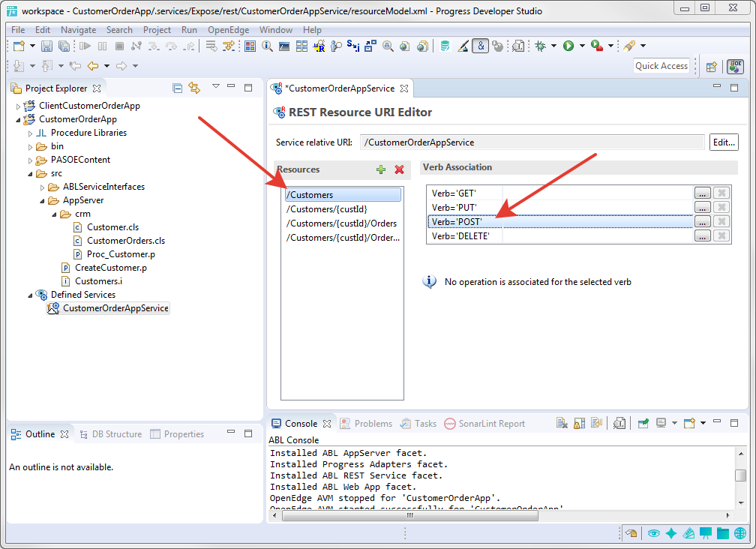756x549 pixels.
Task: Toggle Scroll Lock in Console toolbar
Action: [580, 423]
